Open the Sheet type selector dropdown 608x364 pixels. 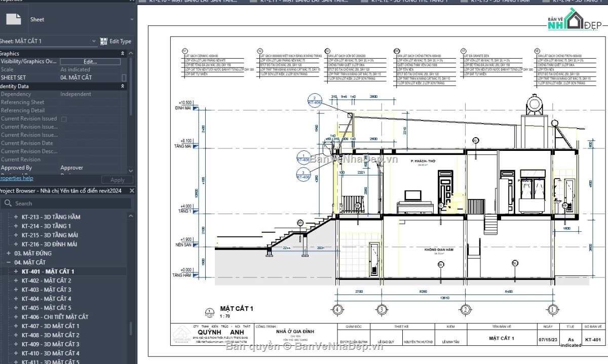(132, 19)
